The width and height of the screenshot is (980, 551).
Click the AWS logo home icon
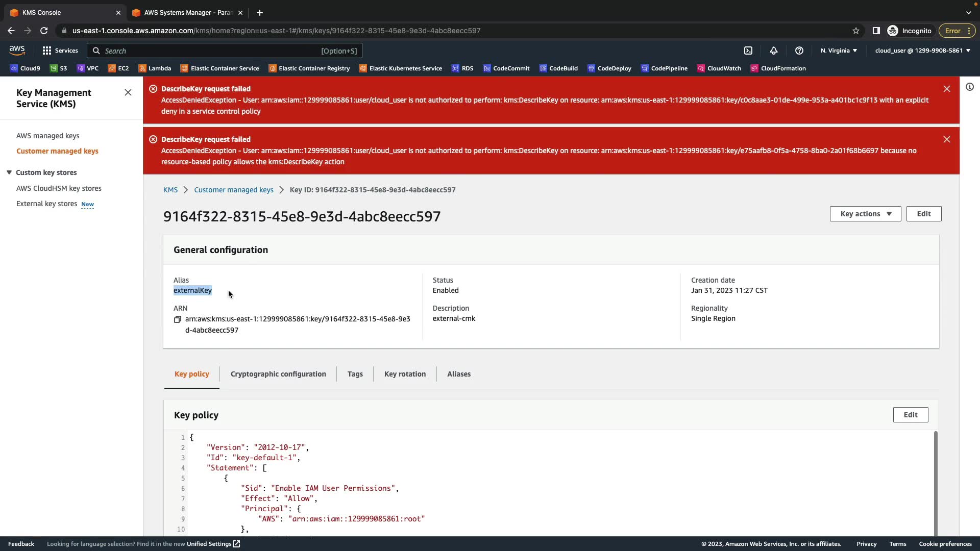[x=17, y=50]
